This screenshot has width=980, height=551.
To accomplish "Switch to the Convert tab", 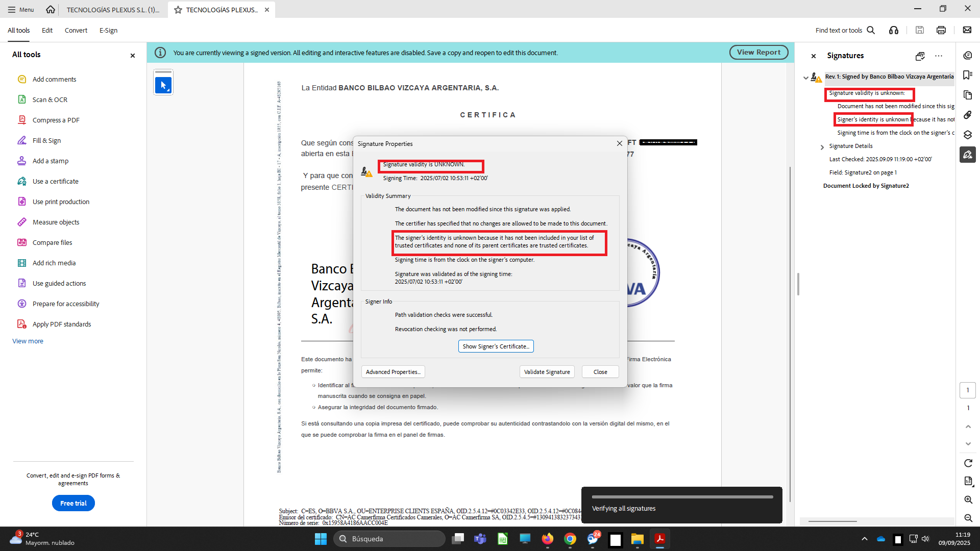I will [76, 30].
